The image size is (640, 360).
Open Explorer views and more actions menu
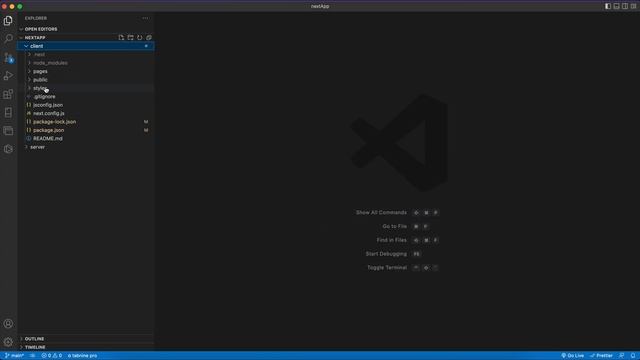pos(146,18)
